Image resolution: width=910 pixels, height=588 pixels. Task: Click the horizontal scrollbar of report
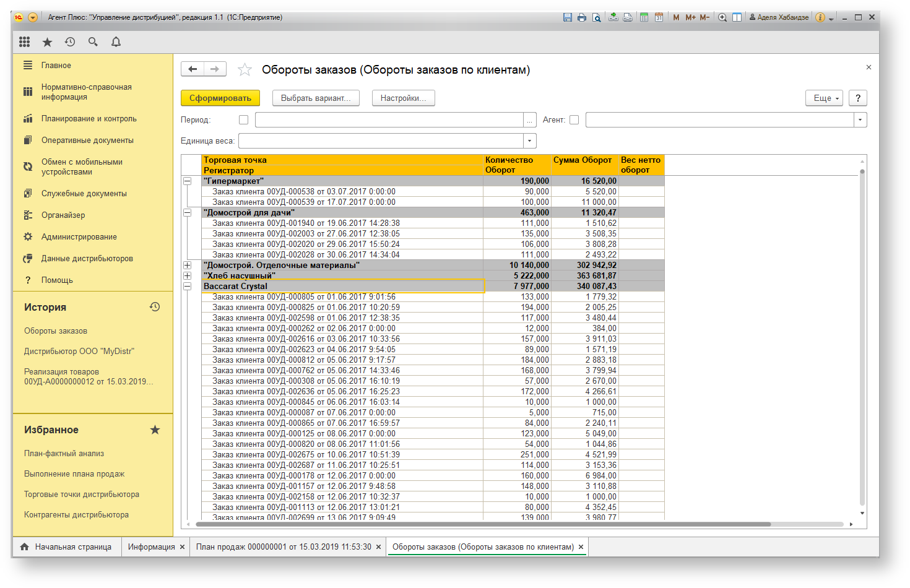tap(483, 524)
